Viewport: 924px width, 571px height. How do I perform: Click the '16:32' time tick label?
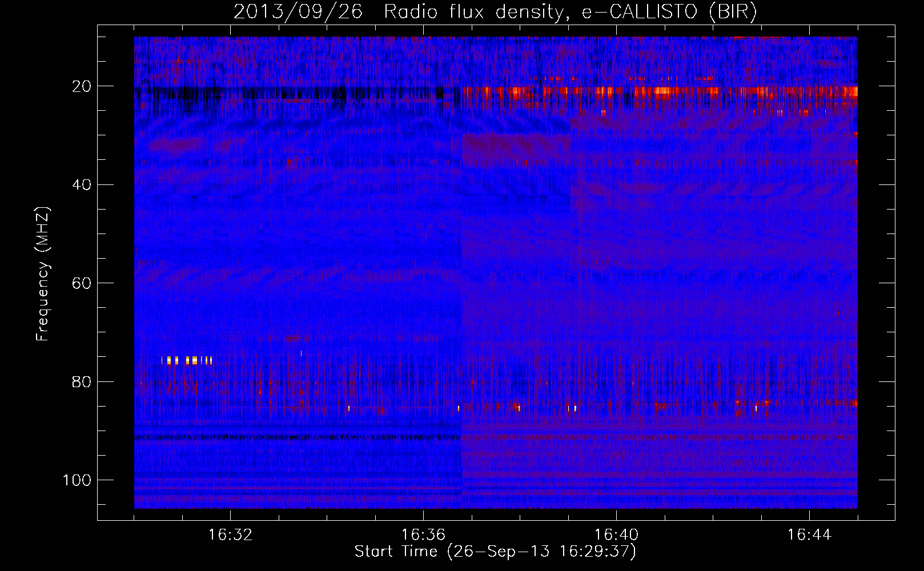click(230, 535)
